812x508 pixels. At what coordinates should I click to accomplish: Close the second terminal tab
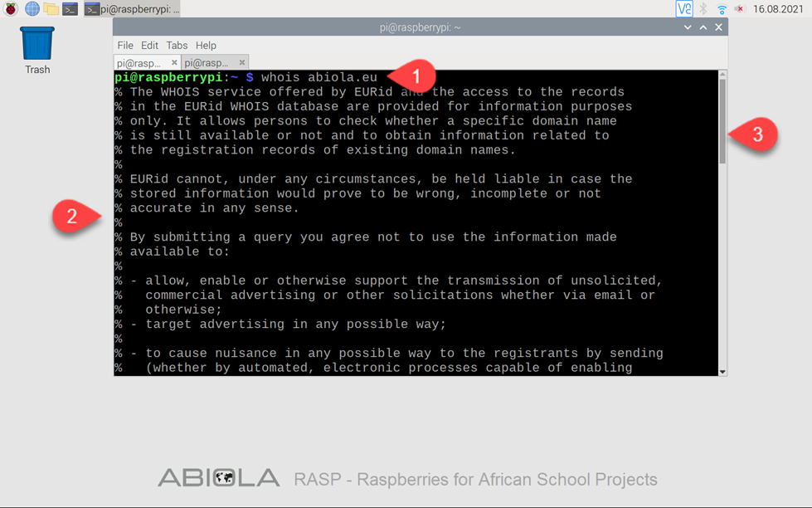point(242,62)
